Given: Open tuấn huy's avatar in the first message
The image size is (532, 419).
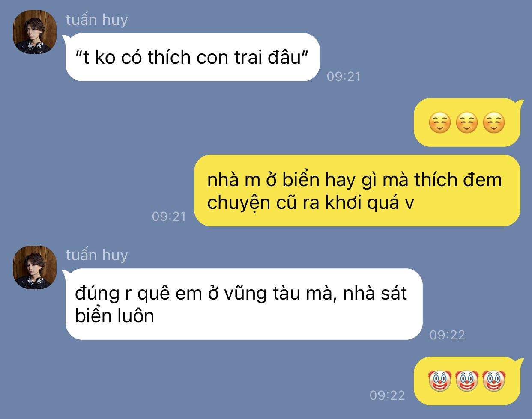Looking at the screenshot, I should [x=35, y=32].
